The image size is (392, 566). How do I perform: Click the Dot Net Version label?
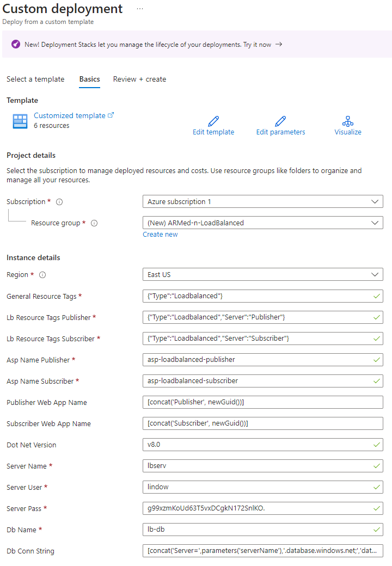point(32,445)
